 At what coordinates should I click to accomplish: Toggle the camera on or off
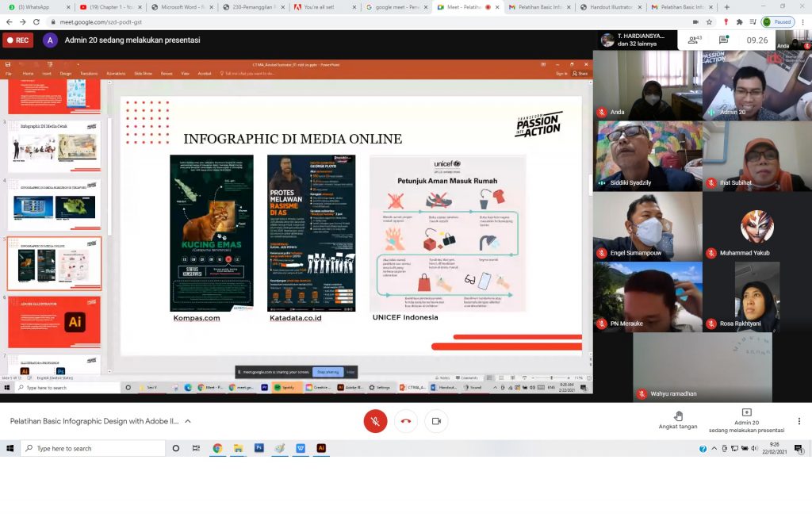436,421
